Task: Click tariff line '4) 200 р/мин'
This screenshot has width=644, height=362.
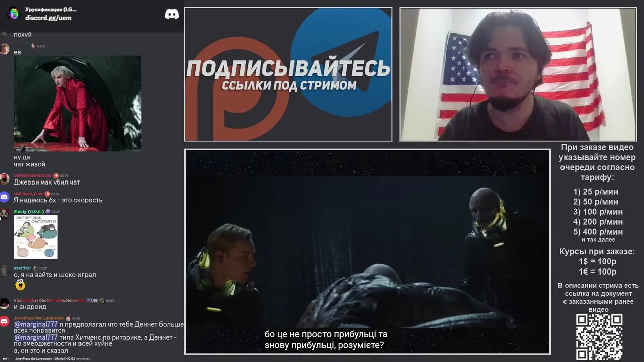Action: pyautogui.click(x=598, y=222)
